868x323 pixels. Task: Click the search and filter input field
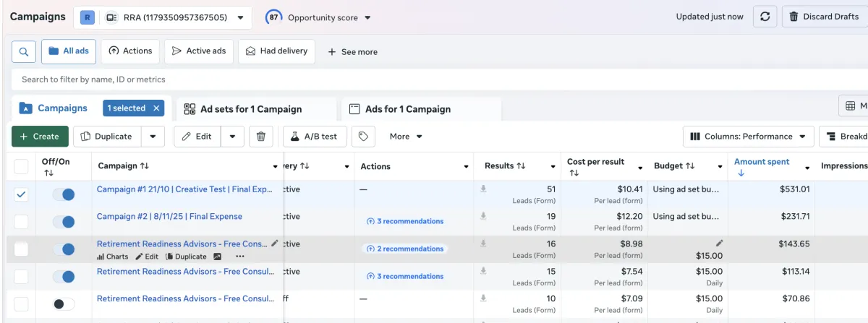[434, 79]
